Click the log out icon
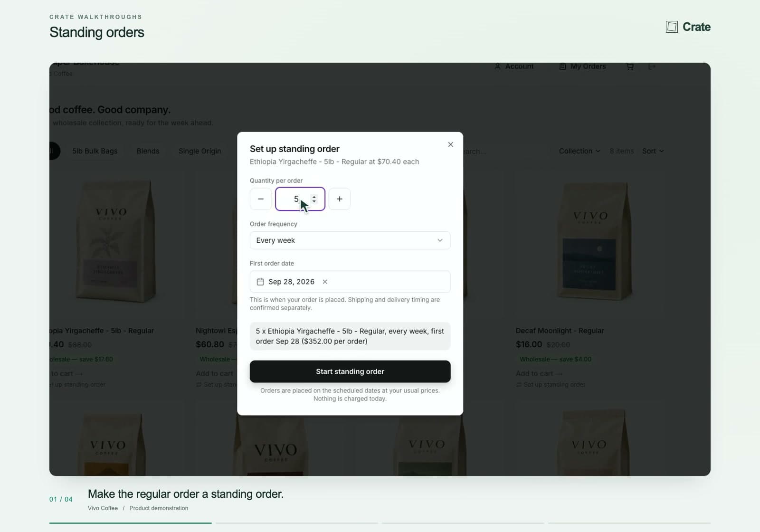The height and width of the screenshot is (532, 760). pos(652,66)
